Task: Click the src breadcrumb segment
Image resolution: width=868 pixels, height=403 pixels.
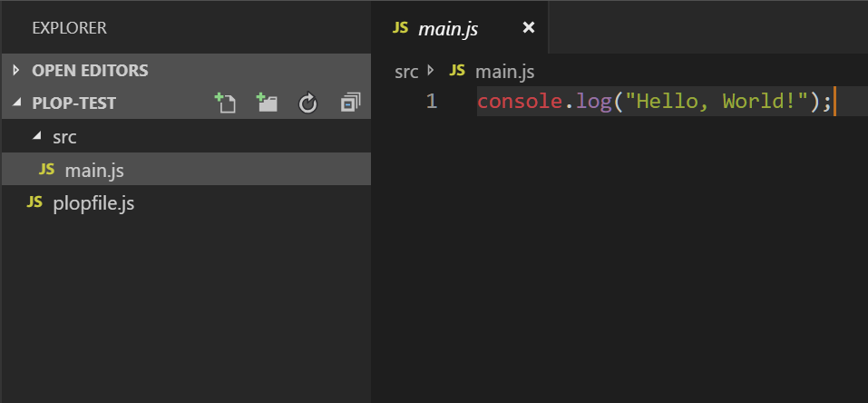Action: tap(406, 72)
